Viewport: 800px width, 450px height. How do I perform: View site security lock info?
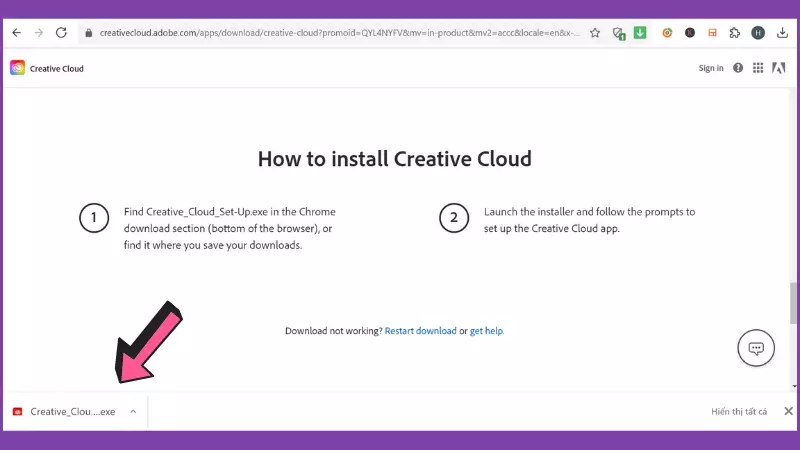[x=89, y=33]
